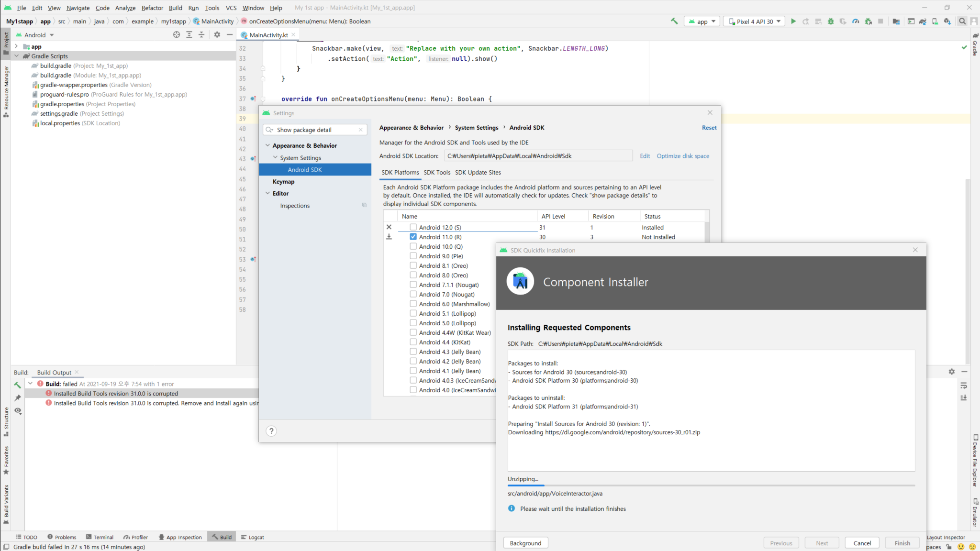
Task: Check Android 6.0 (Marshmallow) checkbox
Action: point(413,304)
